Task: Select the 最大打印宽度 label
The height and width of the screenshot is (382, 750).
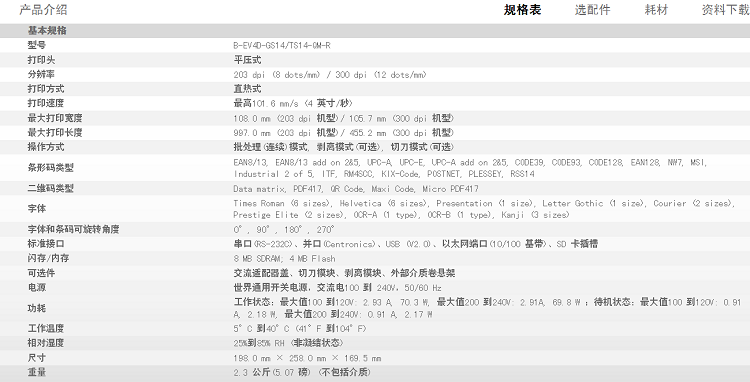Action: 55,118
